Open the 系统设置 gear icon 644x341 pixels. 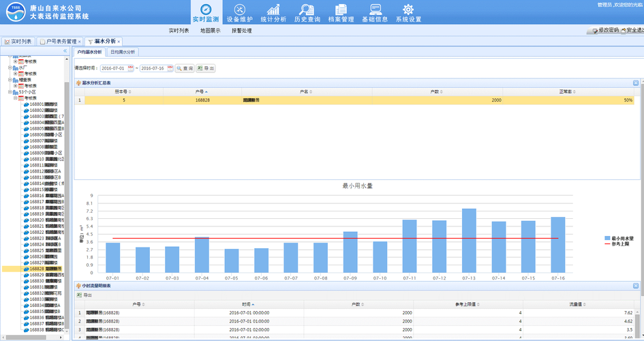pyautogui.click(x=408, y=10)
